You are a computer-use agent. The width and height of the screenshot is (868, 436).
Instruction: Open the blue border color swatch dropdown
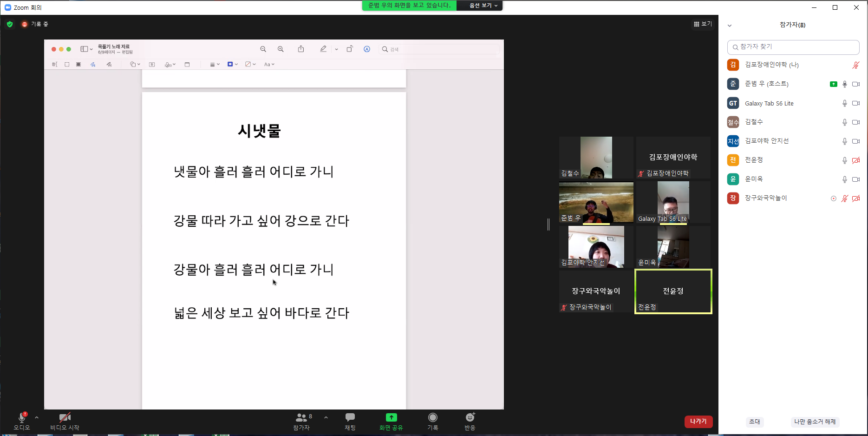232,65
